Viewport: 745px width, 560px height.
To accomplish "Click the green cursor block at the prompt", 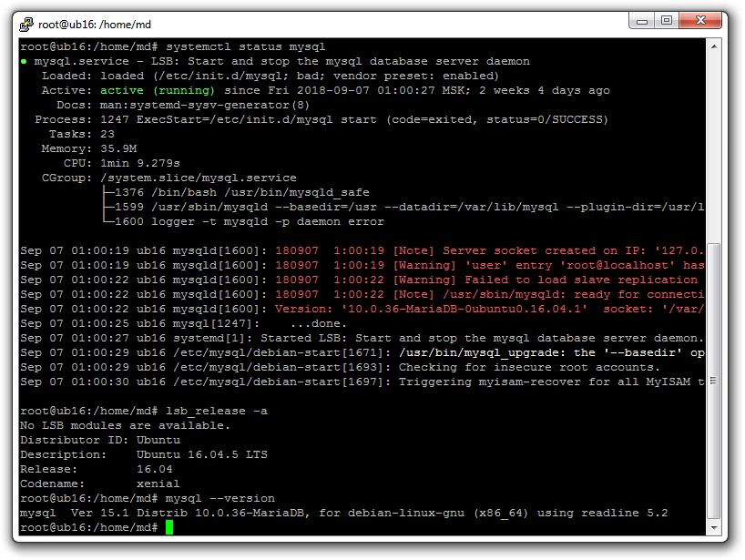I will tap(169, 528).
